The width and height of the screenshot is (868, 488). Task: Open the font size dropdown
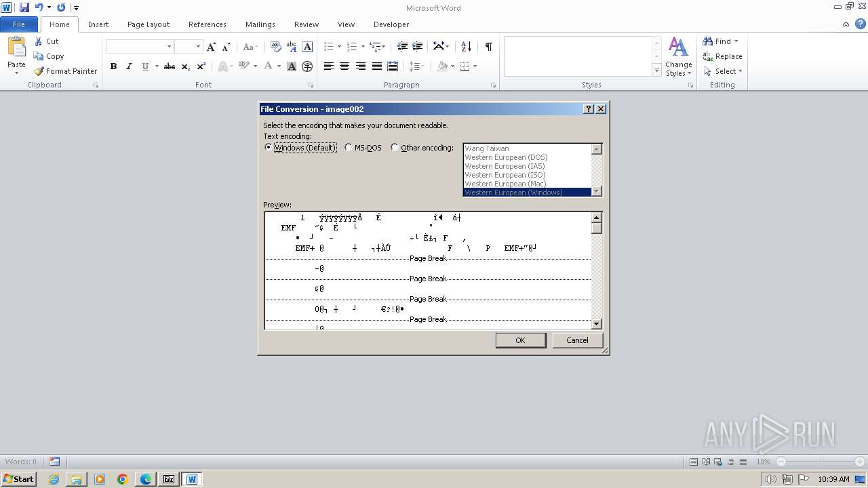[x=198, y=47]
